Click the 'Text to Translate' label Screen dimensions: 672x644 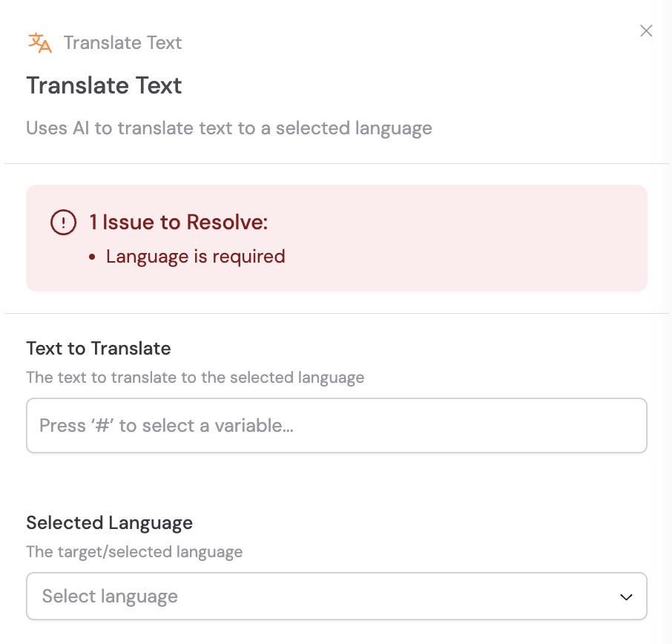click(x=98, y=348)
